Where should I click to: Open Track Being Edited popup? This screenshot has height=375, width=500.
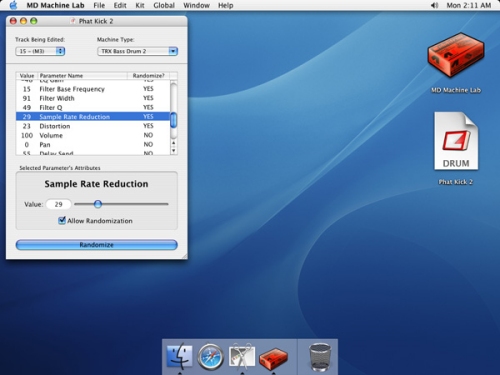(x=40, y=51)
